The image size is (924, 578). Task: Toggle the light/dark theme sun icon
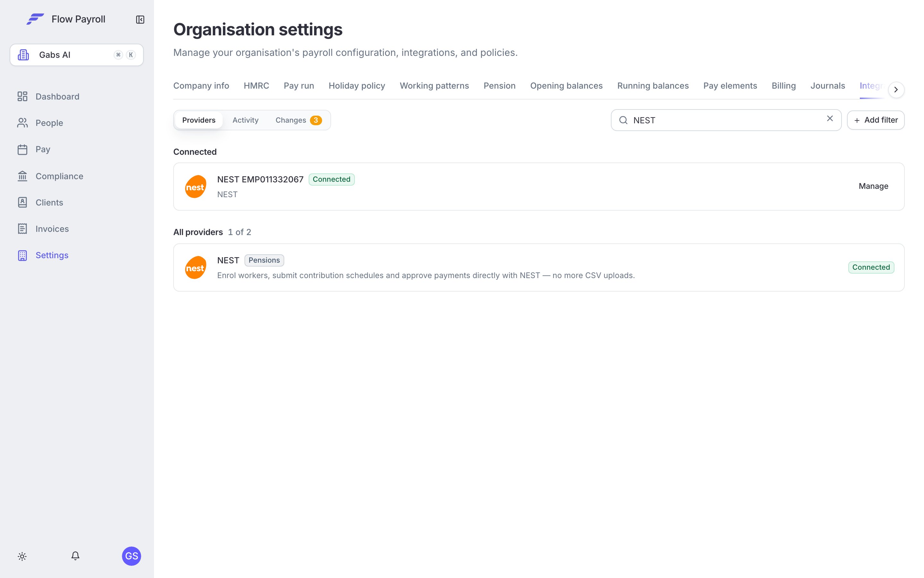[x=22, y=556]
